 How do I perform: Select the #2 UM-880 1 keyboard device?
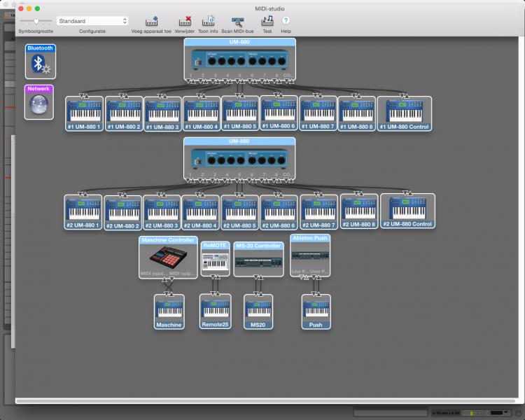coord(83,212)
